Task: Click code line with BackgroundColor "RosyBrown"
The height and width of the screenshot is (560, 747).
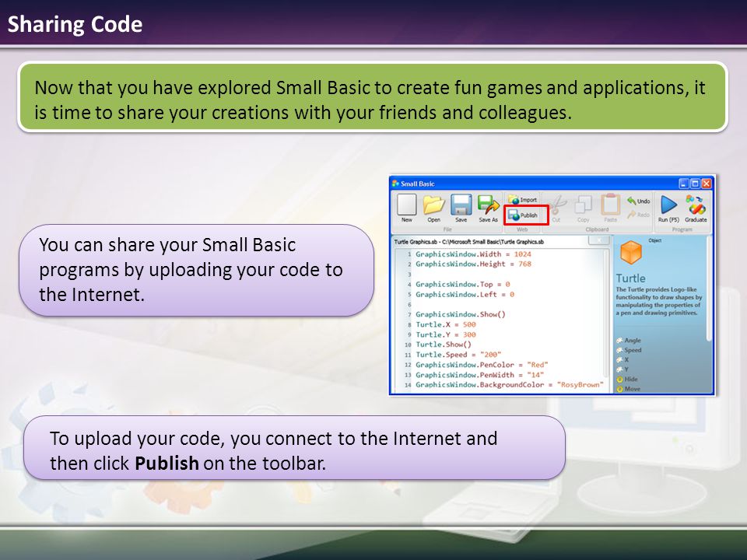Action: 509,385
